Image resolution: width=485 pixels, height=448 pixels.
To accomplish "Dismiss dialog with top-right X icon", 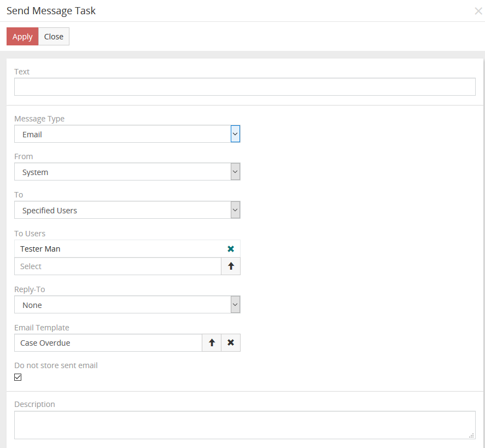I will click(x=478, y=11).
